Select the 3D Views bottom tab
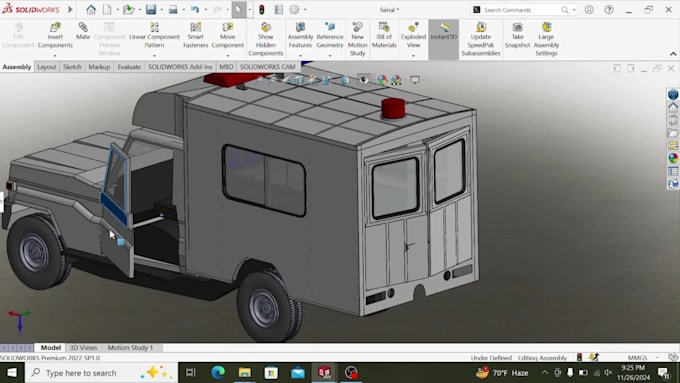Image resolution: width=680 pixels, height=383 pixels. [83, 347]
